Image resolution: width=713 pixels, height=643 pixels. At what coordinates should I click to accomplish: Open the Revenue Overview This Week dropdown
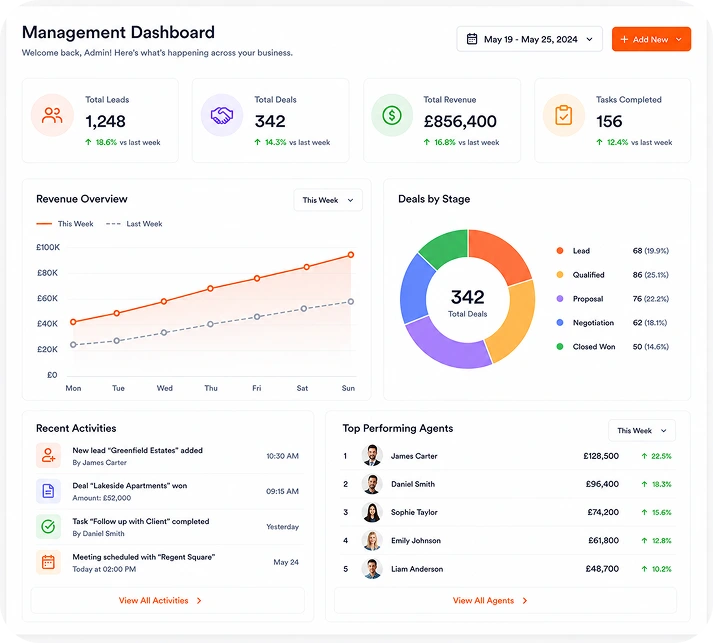[328, 200]
